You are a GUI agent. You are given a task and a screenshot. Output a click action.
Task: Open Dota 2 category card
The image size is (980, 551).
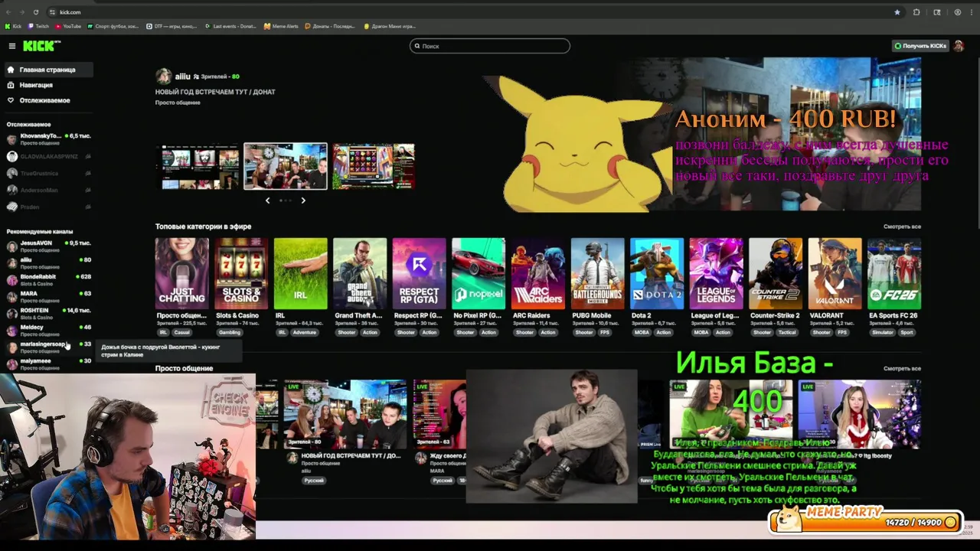click(x=656, y=273)
